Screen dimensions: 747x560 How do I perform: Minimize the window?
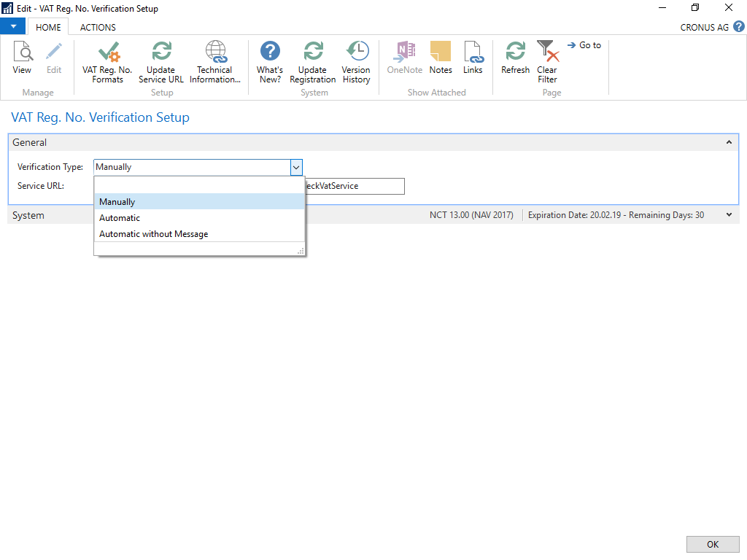(662, 7)
